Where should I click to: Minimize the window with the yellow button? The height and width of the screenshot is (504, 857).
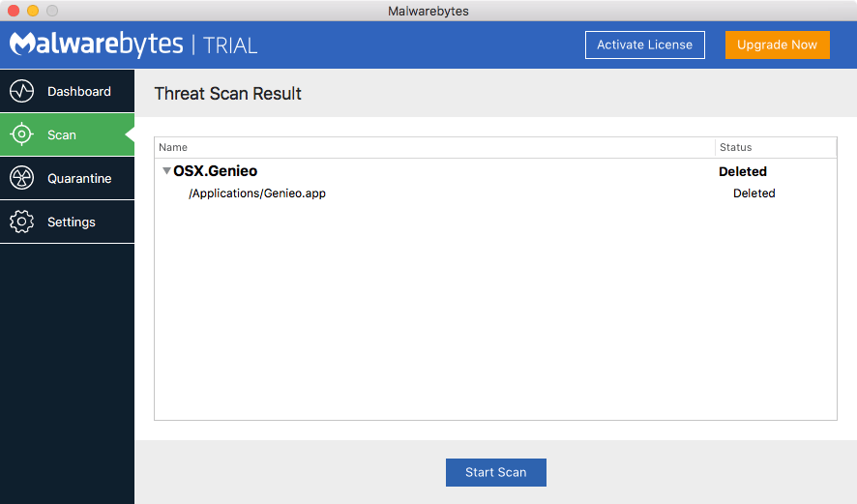tap(33, 11)
